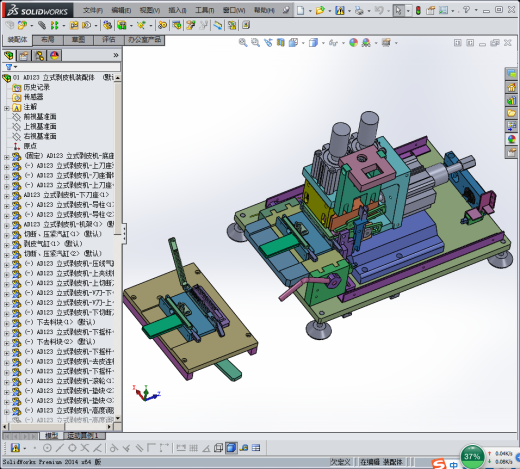520x469 pixels.
Task: Open the 工具(T) menu
Action: (204, 10)
